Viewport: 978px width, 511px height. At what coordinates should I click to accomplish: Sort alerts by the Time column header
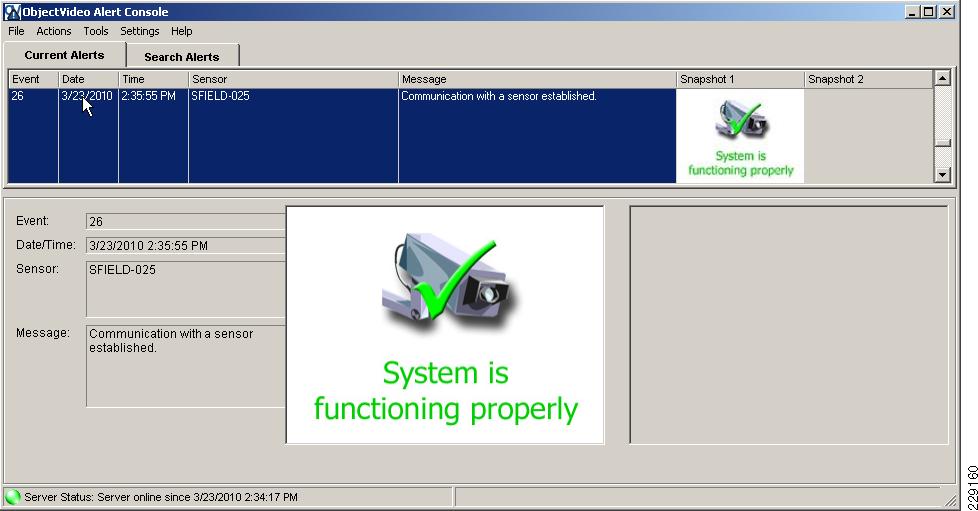(x=153, y=79)
